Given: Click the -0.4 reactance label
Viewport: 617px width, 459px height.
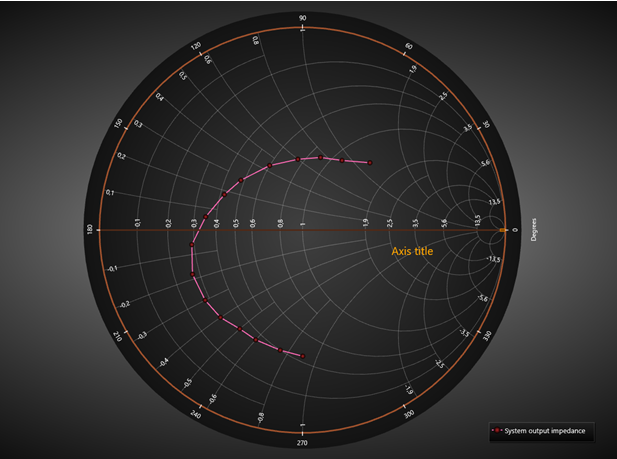Looking at the screenshot, I should 164,363.
